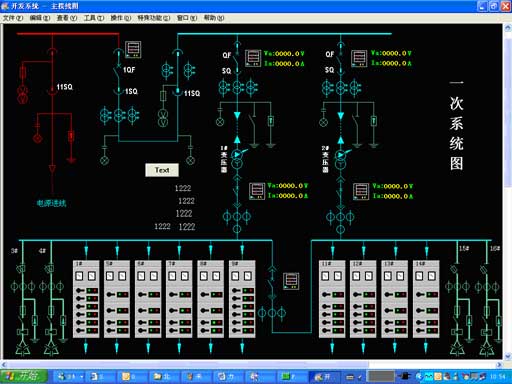Click the Text button on the diagram
This screenshot has height=384, width=512.
[x=162, y=170]
